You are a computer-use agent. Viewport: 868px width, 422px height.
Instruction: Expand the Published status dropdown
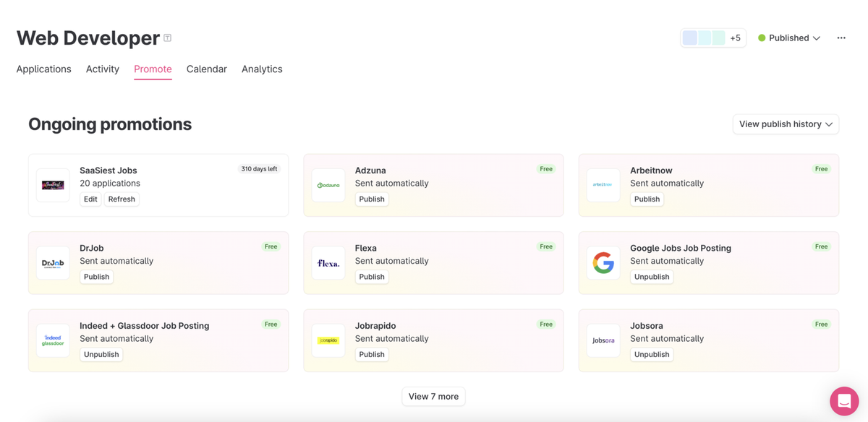tap(789, 38)
